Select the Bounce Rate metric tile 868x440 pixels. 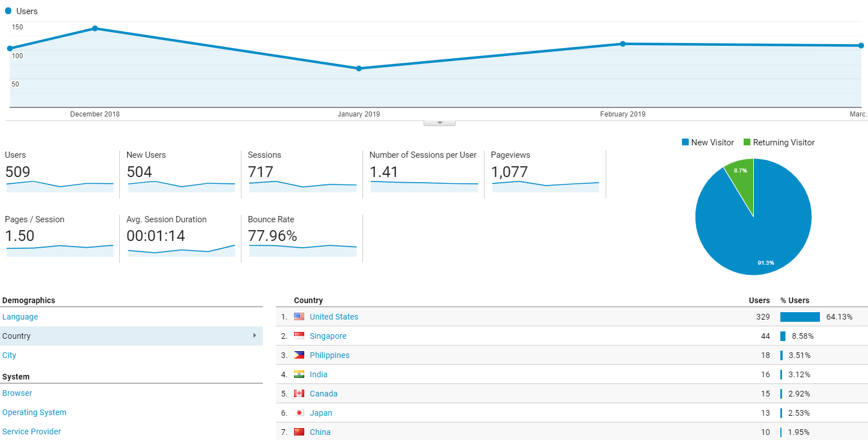pos(303,239)
